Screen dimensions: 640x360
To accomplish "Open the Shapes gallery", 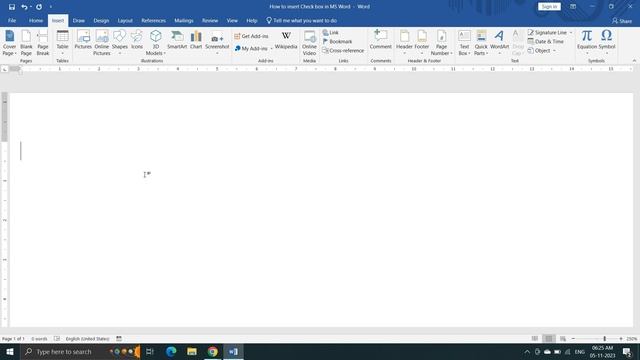I will tap(120, 42).
